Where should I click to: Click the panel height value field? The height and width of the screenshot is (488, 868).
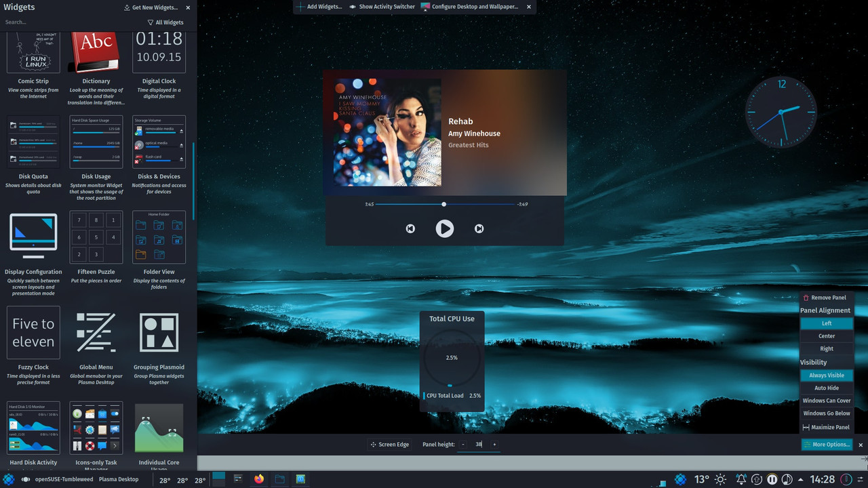(478, 445)
